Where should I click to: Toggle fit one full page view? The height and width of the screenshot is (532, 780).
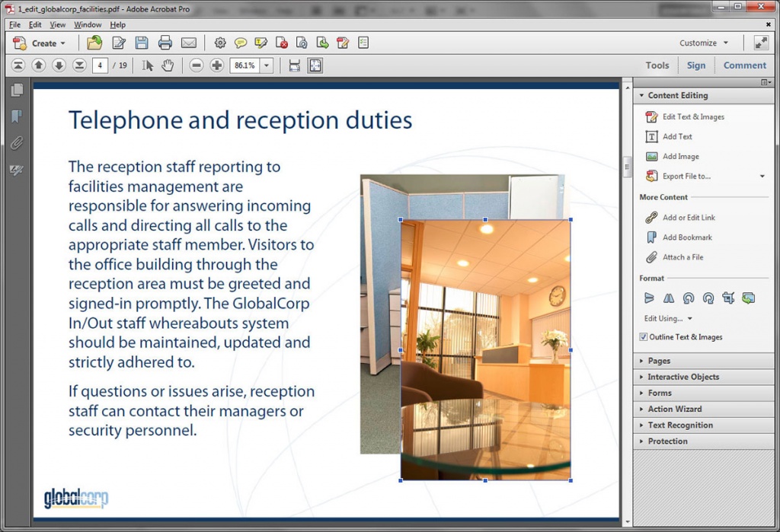pyautogui.click(x=315, y=65)
